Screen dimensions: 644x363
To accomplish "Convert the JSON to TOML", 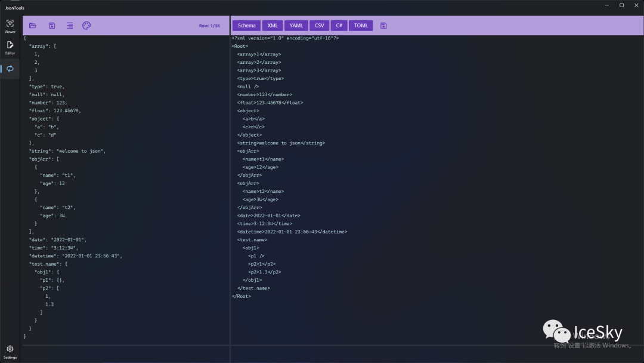I will tap(361, 26).
